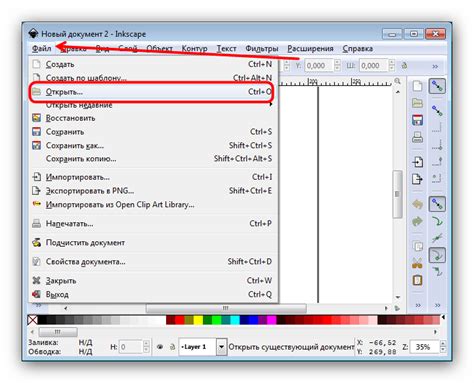Click the canvas vertical scrollbar thumb
This screenshot has height=383, width=474.
pos(397,194)
